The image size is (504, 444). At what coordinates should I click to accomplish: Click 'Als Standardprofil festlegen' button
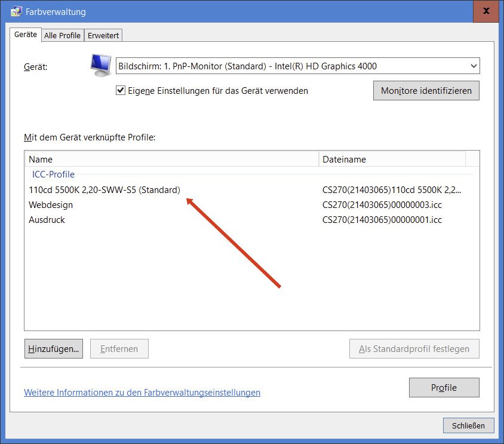click(x=414, y=349)
